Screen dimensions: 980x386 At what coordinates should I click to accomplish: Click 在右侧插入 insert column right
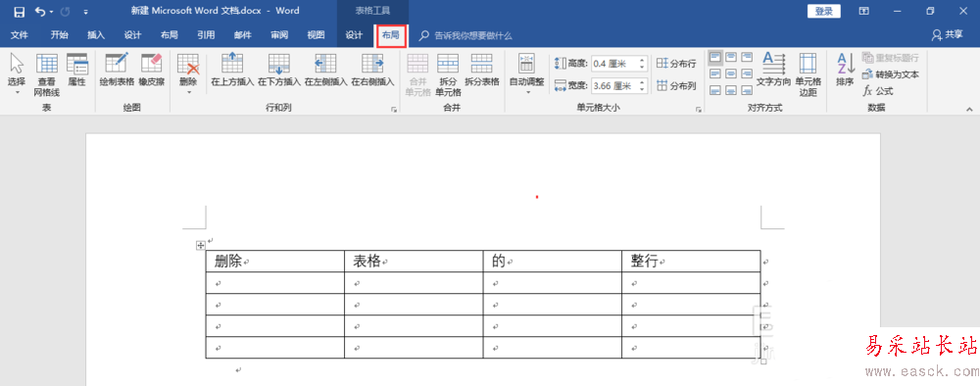tap(372, 70)
